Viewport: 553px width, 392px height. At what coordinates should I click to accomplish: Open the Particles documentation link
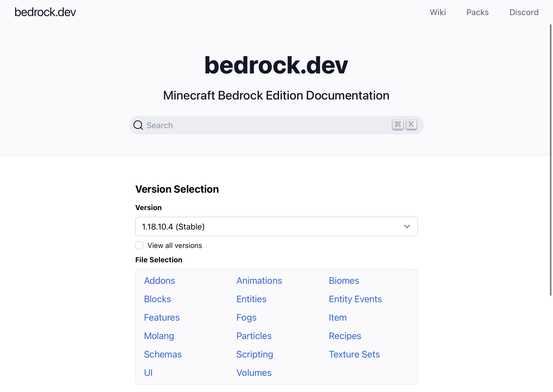254,336
